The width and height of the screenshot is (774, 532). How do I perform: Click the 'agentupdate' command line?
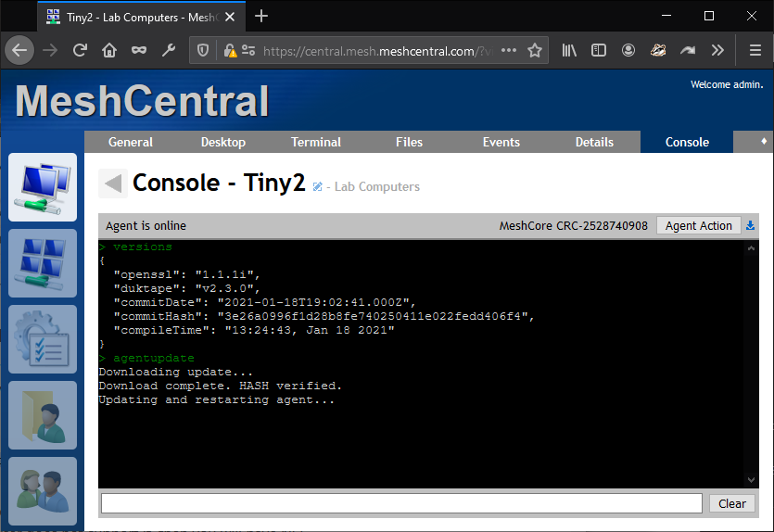pyautogui.click(x=146, y=358)
